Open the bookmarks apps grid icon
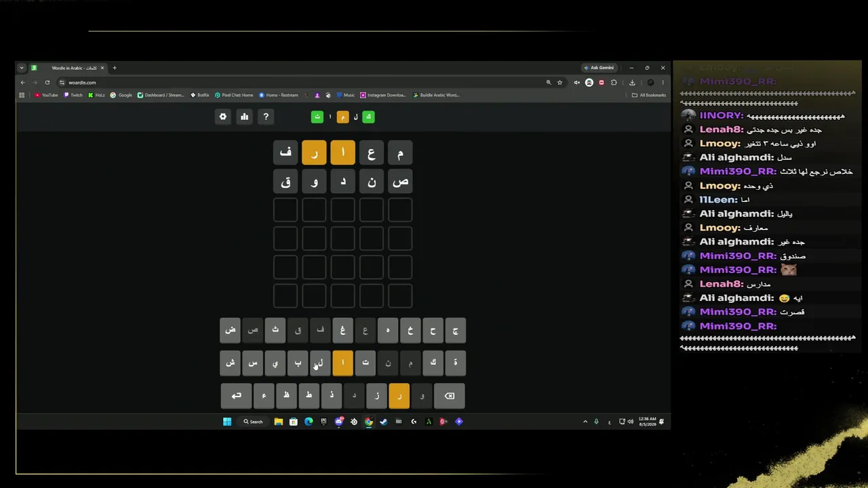 click(x=22, y=95)
